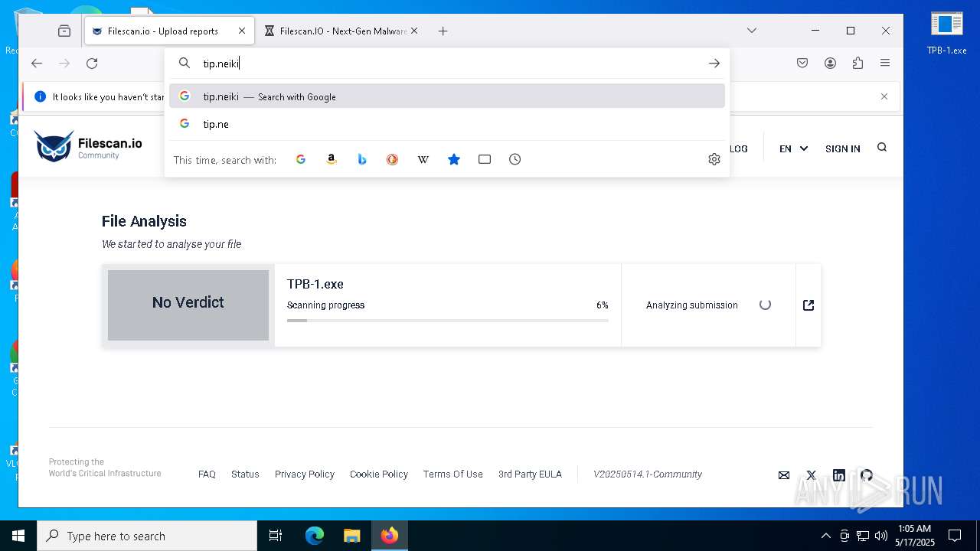980x551 pixels.
Task: Click the V20250514.1-Community version text
Action: 648,474
